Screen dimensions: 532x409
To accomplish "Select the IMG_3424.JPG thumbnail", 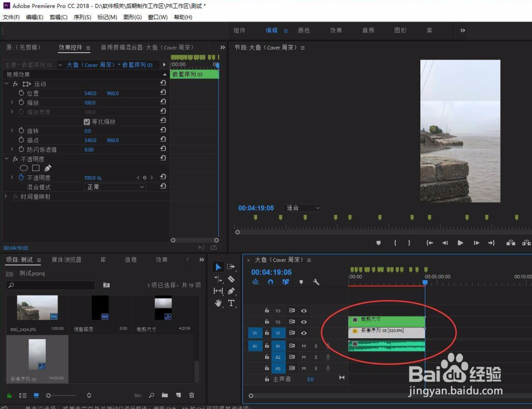I will (x=37, y=308).
